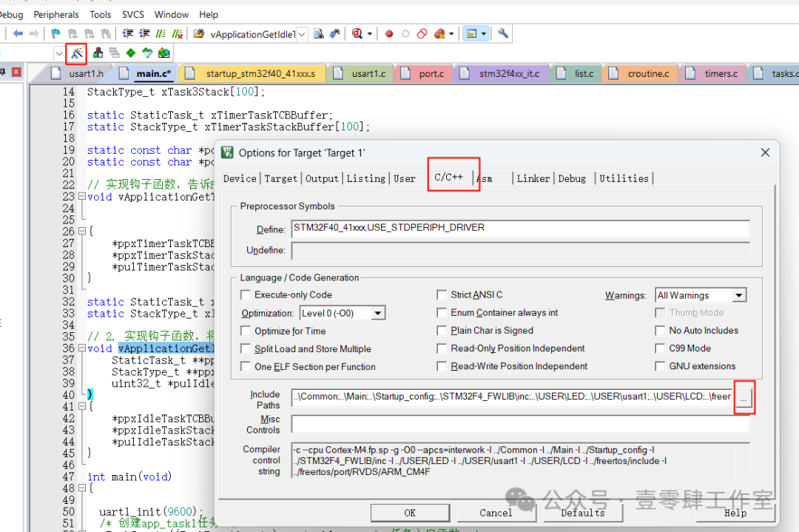This screenshot has height=532, width=799.
Task: Insert a breakpoint with the red dot
Action: pyautogui.click(x=389, y=33)
